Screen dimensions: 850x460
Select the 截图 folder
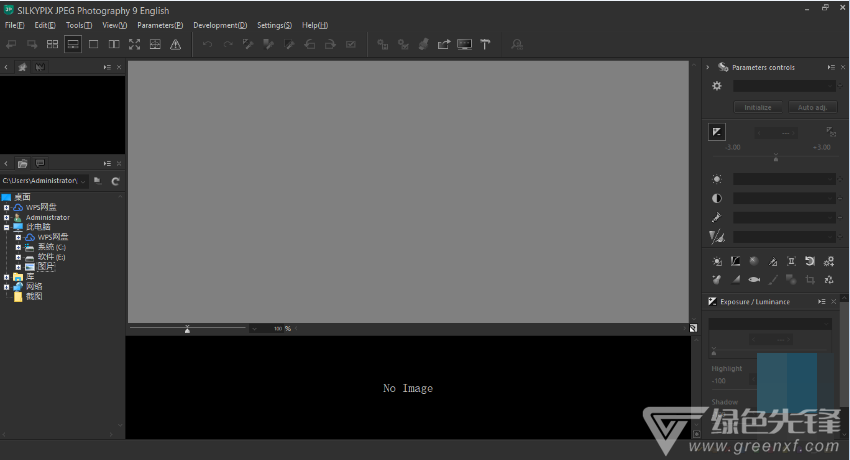coord(34,296)
